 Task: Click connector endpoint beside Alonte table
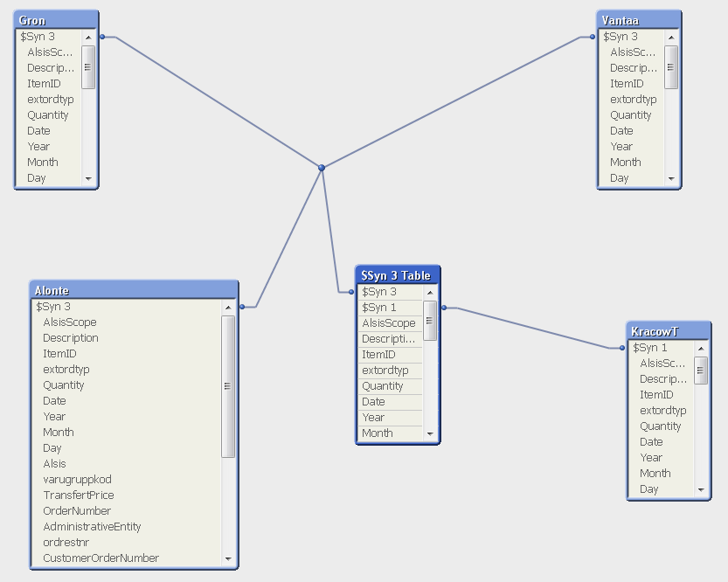pyautogui.click(x=242, y=307)
